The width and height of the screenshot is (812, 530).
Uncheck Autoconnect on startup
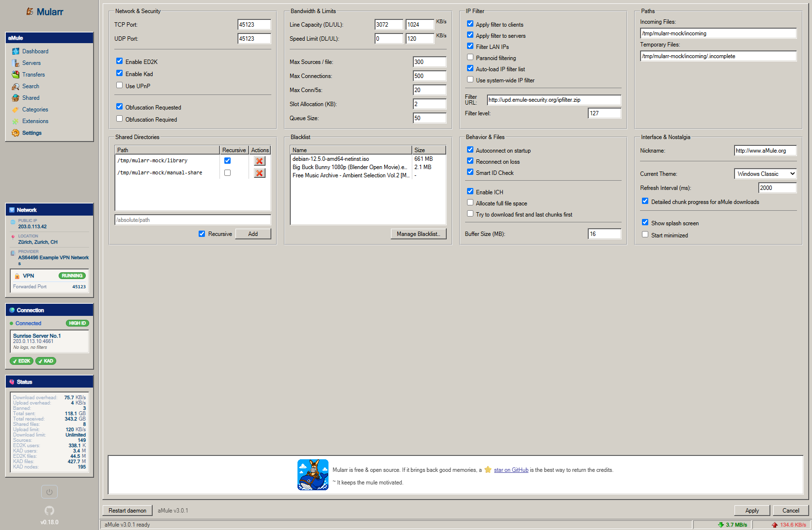[x=470, y=150]
